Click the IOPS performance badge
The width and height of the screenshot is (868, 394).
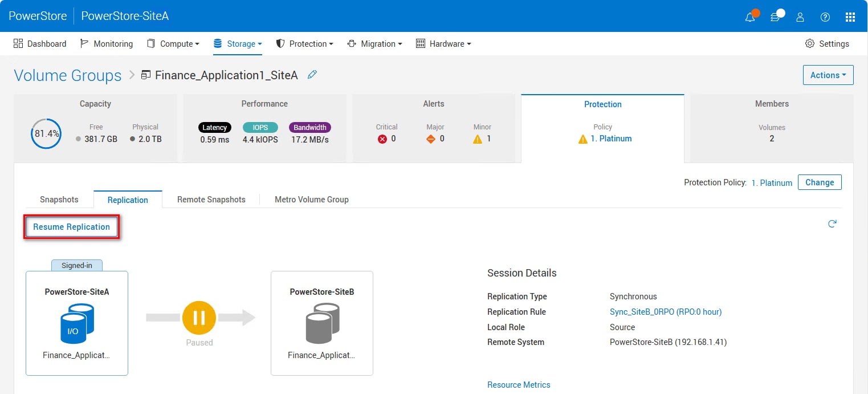pos(260,128)
